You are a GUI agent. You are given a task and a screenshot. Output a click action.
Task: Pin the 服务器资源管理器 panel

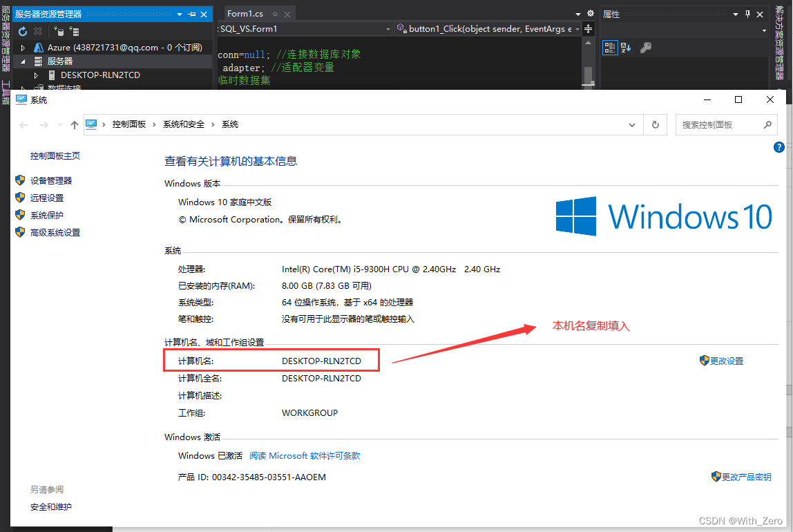[x=192, y=14]
